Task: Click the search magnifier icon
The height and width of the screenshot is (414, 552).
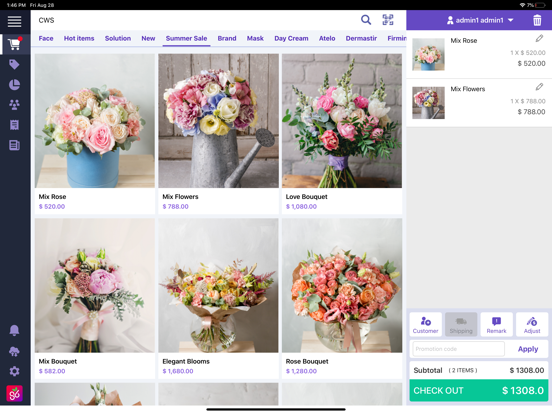Action: pyautogui.click(x=366, y=20)
